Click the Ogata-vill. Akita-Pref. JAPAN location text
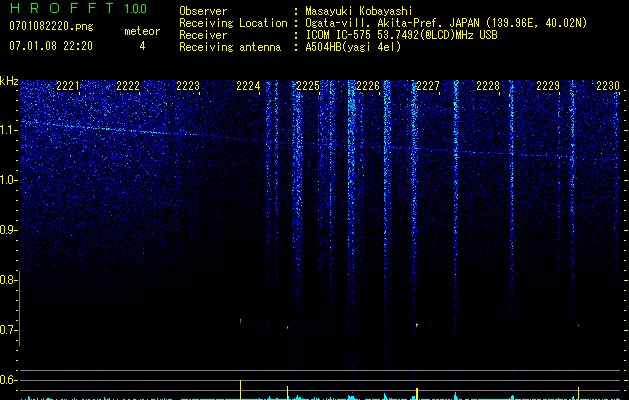Viewport: 629px width, 400px height. coord(446,23)
